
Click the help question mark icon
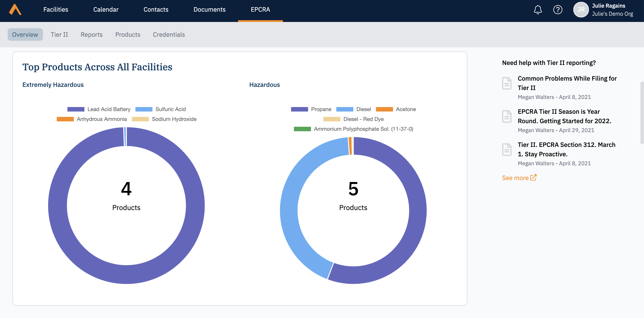[558, 9]
